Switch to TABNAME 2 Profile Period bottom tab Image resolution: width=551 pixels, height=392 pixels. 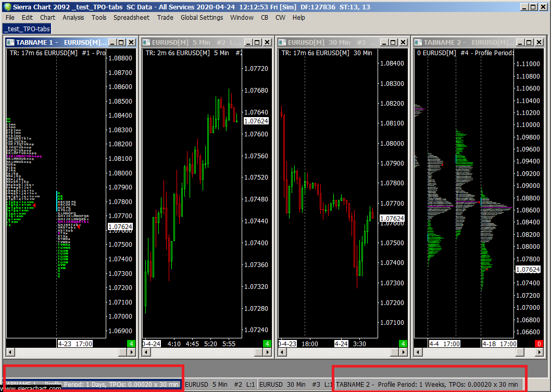[428, 385]
